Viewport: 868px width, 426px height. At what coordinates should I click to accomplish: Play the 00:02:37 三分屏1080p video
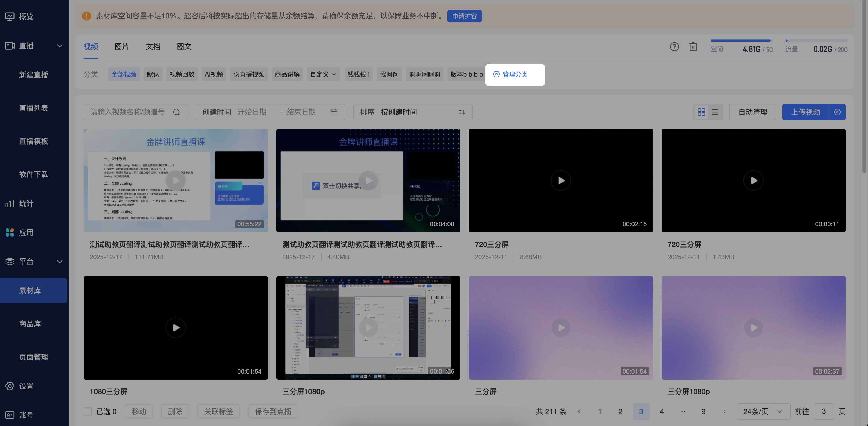tap(753, 328)
